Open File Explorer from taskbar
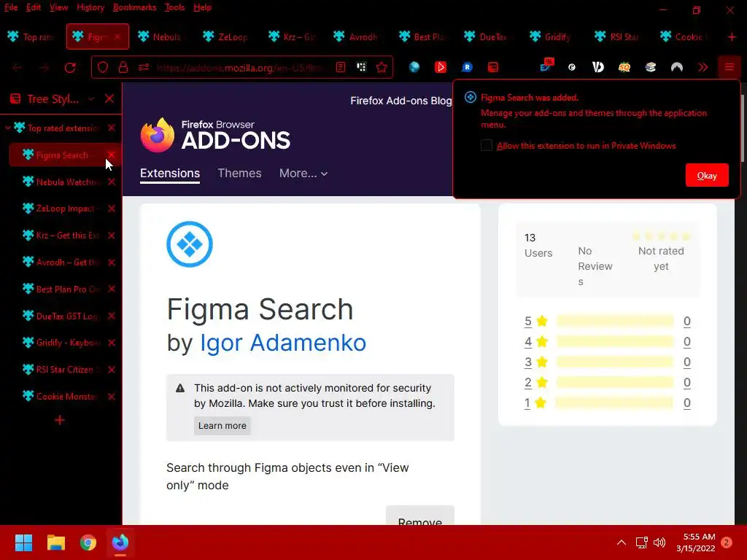This screenshot has width=747, height=560. pyautogui.click(x=55, y=542)
